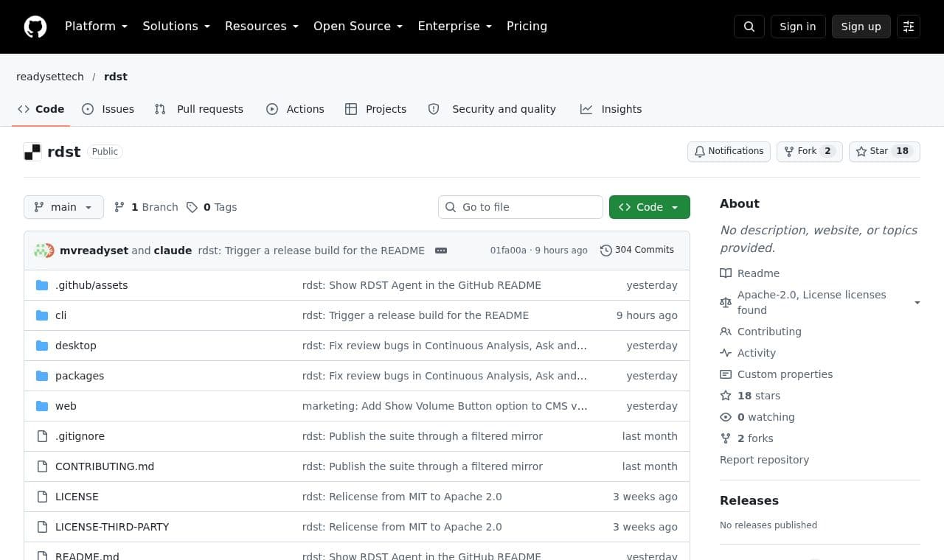Click the Sign in button
Screen dimensions: 944x560
click(x=798, y=27)
